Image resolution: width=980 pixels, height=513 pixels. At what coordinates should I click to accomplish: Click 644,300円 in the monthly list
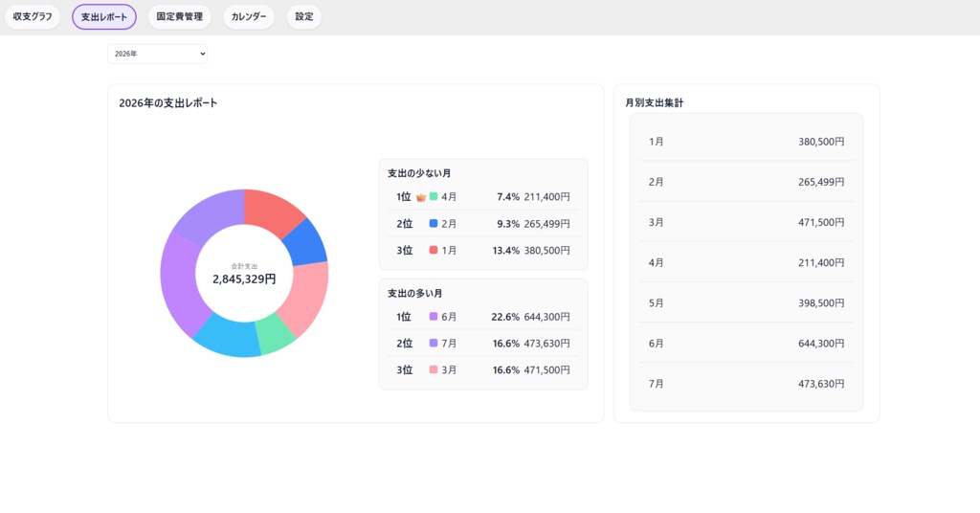click(821, 343)
